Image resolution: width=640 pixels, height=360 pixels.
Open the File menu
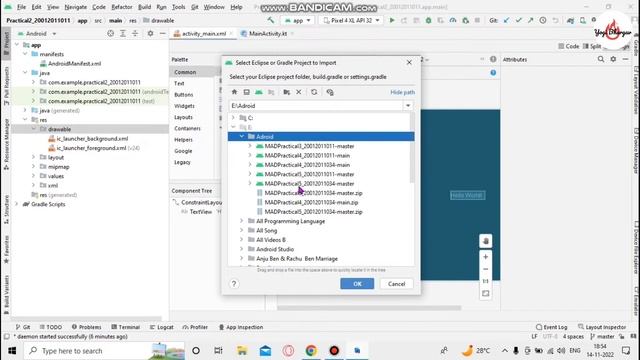point(21,7)
